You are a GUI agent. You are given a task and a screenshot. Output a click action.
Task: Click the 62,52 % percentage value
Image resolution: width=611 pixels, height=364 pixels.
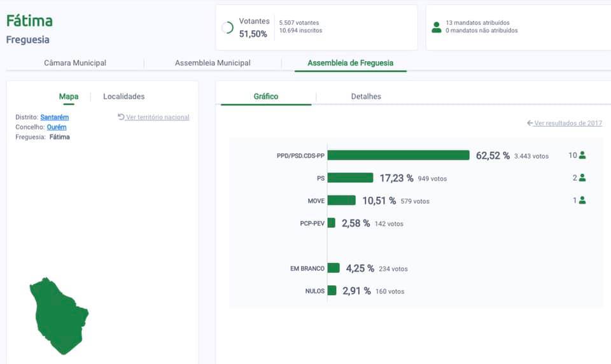493,155
